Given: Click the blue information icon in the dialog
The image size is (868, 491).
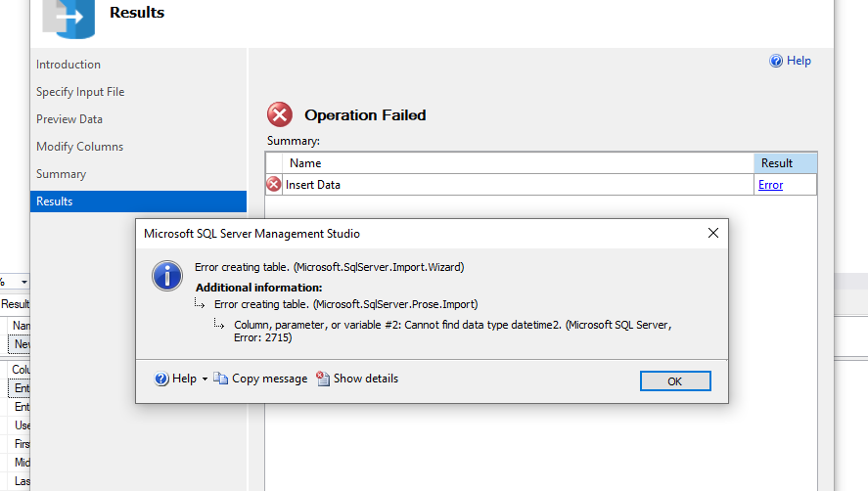Looking at the screenshot, I should 167,276.
